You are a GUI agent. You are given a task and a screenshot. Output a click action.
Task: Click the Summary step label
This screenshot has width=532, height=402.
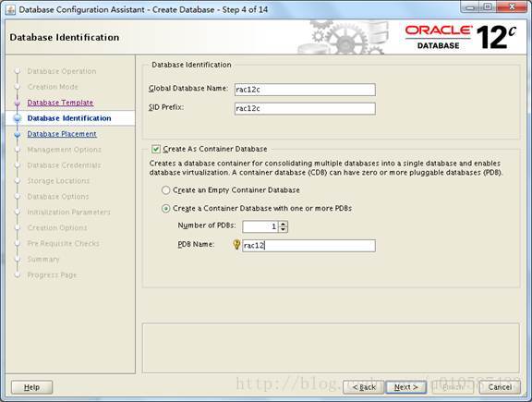pyautogui.click(x=43, y=260)
